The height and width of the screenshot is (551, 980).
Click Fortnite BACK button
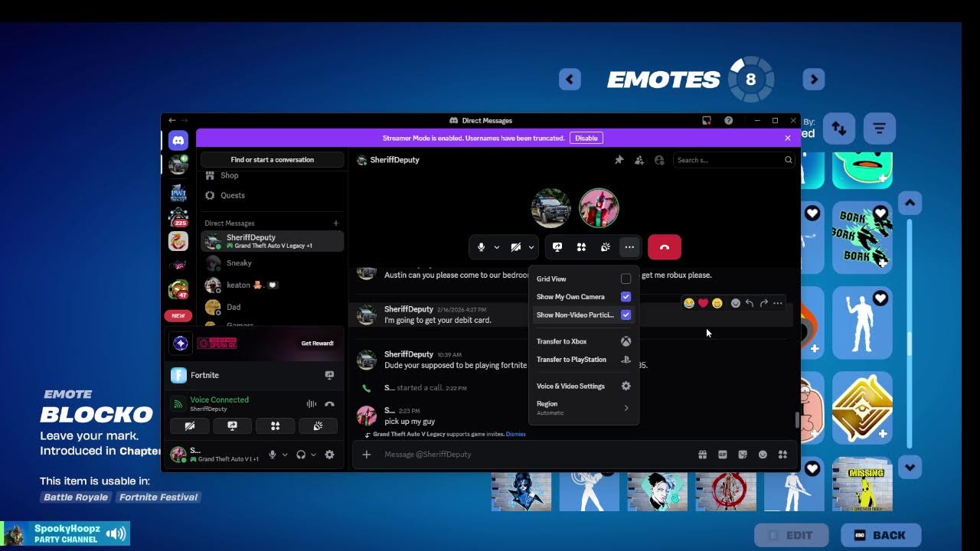(x=880, y=535)
